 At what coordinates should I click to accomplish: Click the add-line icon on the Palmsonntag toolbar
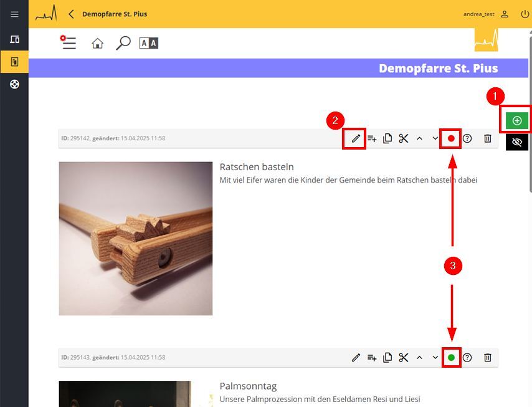[372, 357]
